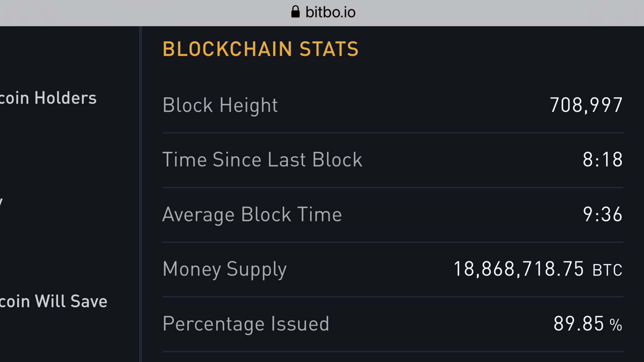
Task: Open the sidebar link ending in 'coin Will Save'
Action: [x=54, y=302]
